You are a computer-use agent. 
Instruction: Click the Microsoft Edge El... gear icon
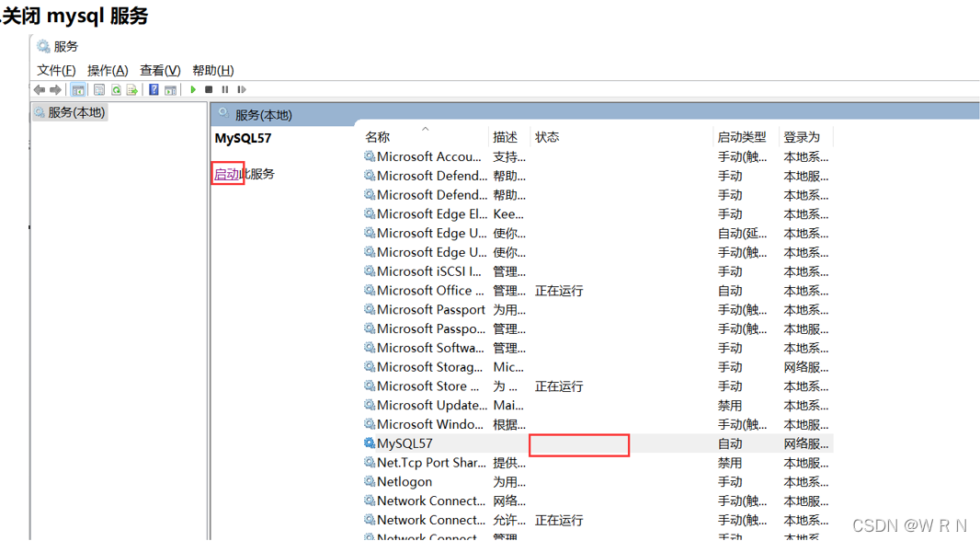[x=370, y=213]
